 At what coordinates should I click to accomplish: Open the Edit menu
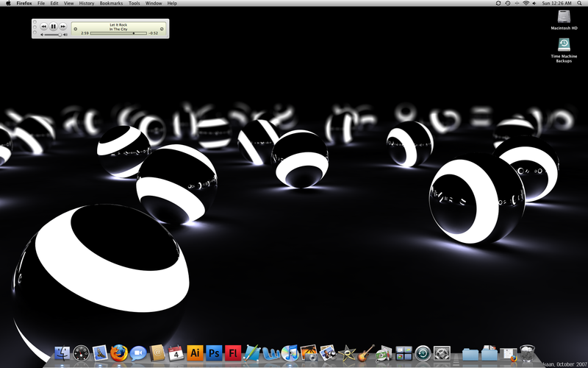coord(54,3)
